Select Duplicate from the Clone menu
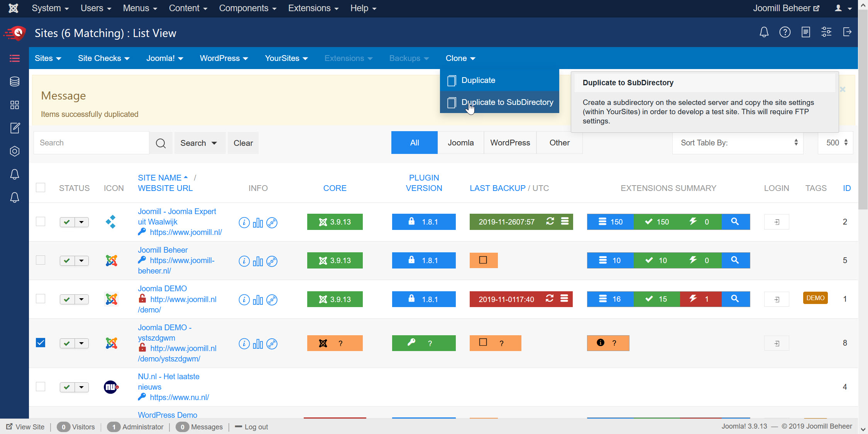 [x=478, y=80]
